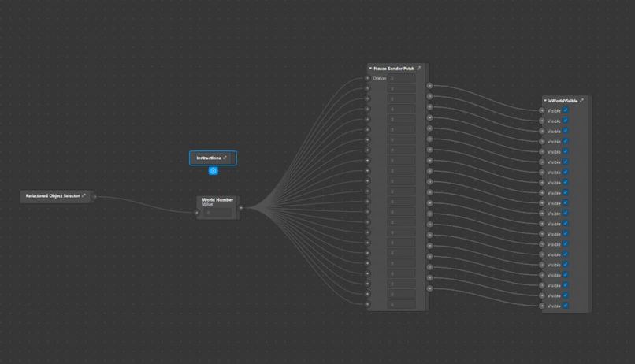Uncheck the third Visible checkbox in isWorldVisible
635x364 pixels.
point(566,131)
